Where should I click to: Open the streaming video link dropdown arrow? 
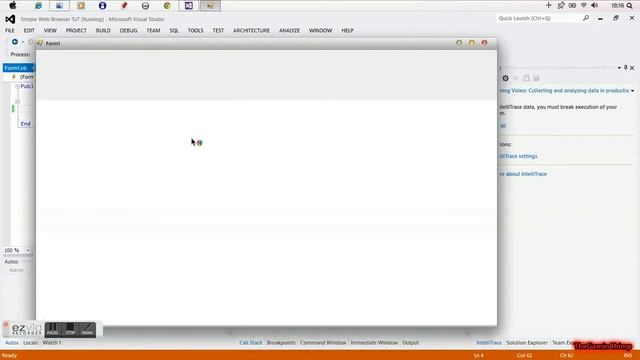pos(632,91)
